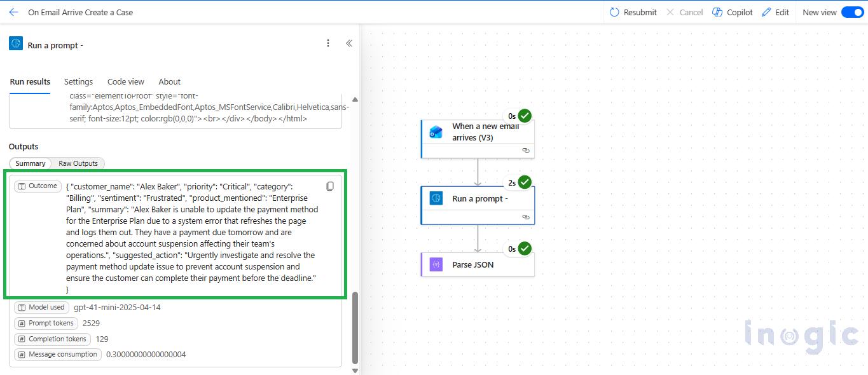Open the More options three-dot menu
Image resolution: width=868 pixels, height=375 pixels.
point(328,43)
